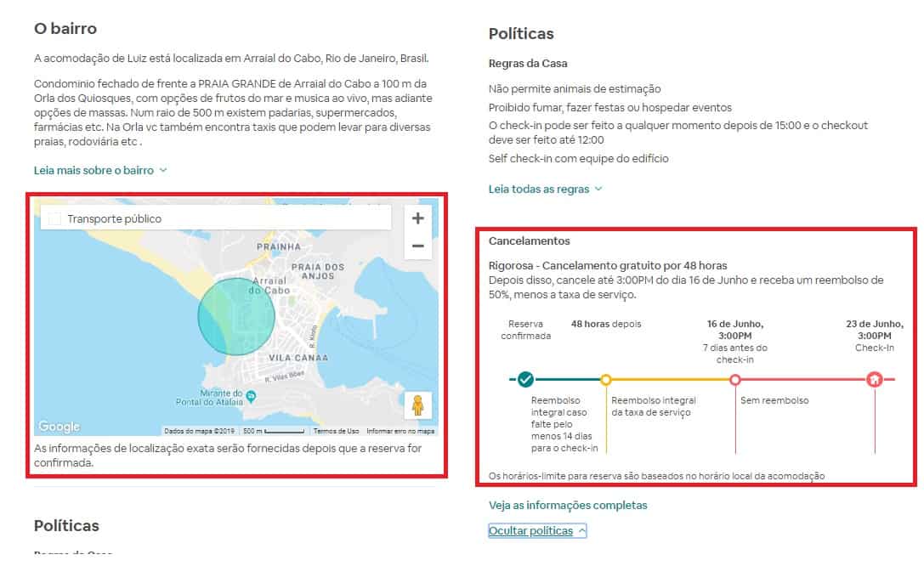Click the 48 horas depois timeline marker
The width and height of the screenshot is (924, 566).
(606, 380)
